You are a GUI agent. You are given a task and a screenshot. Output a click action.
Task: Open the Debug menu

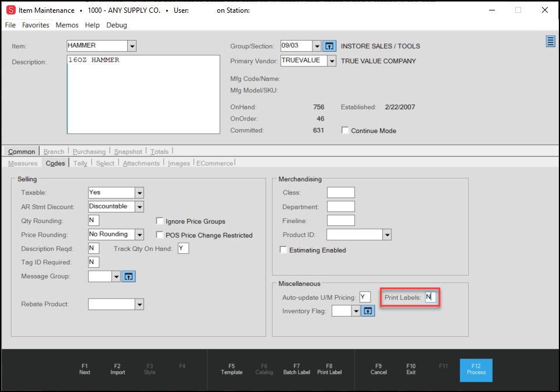tap(116, 25)
